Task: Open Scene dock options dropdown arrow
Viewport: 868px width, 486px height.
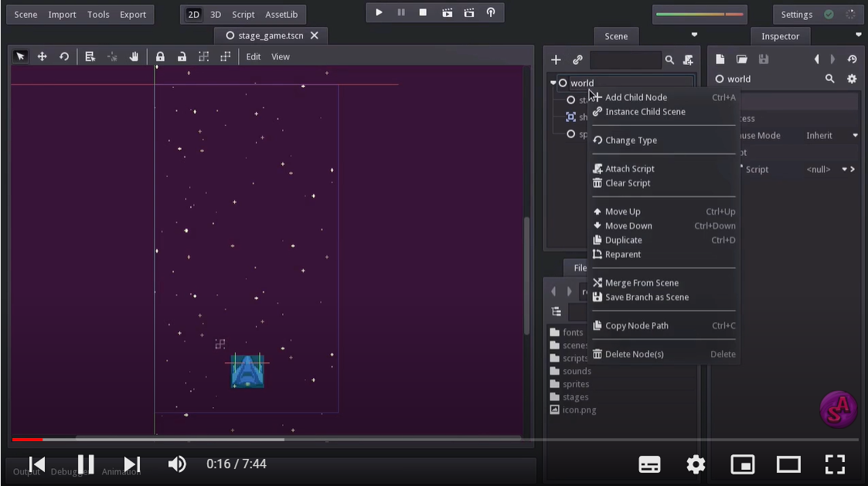Action: (694, 35)
